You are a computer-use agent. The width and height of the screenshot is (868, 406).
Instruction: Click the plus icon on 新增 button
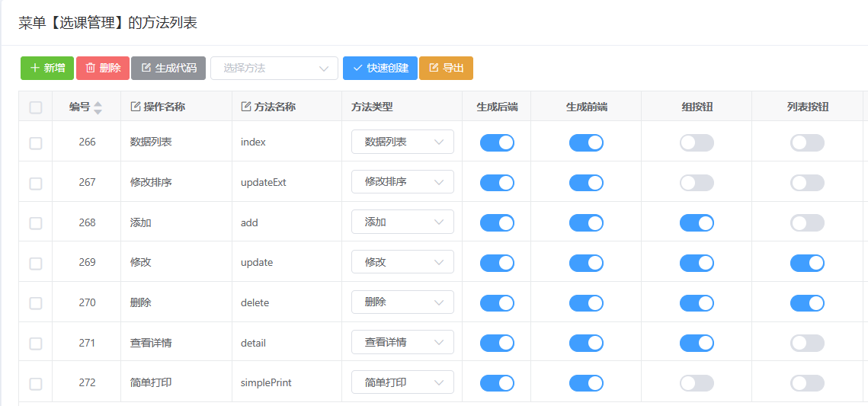(35, 68)
